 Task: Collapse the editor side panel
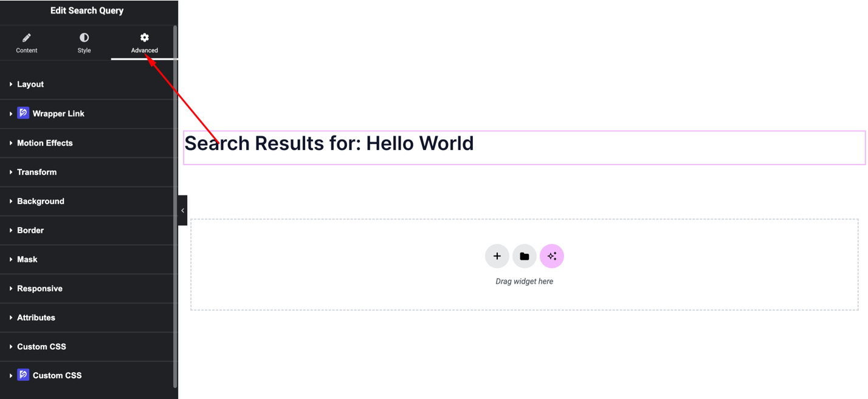[x=182, y=211]
